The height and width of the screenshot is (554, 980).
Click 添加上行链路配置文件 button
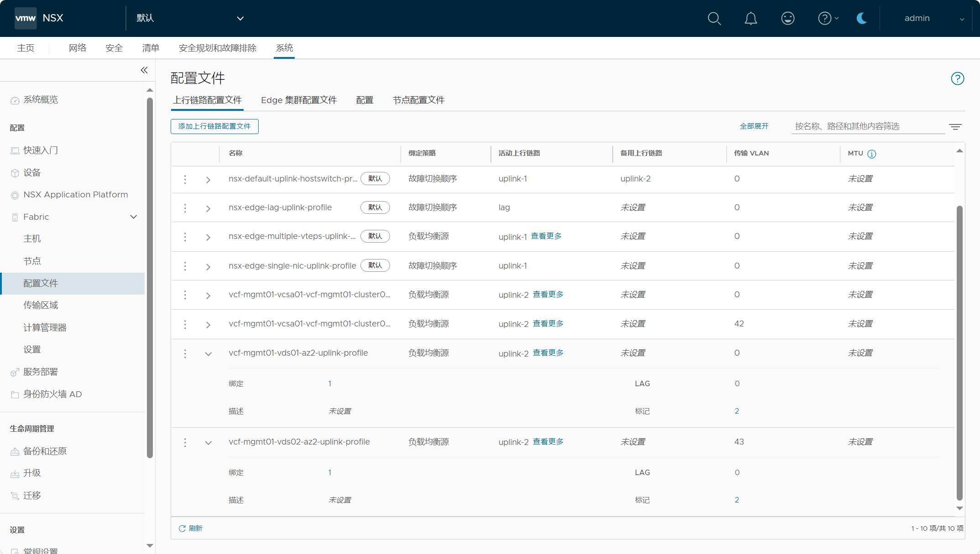214,126
